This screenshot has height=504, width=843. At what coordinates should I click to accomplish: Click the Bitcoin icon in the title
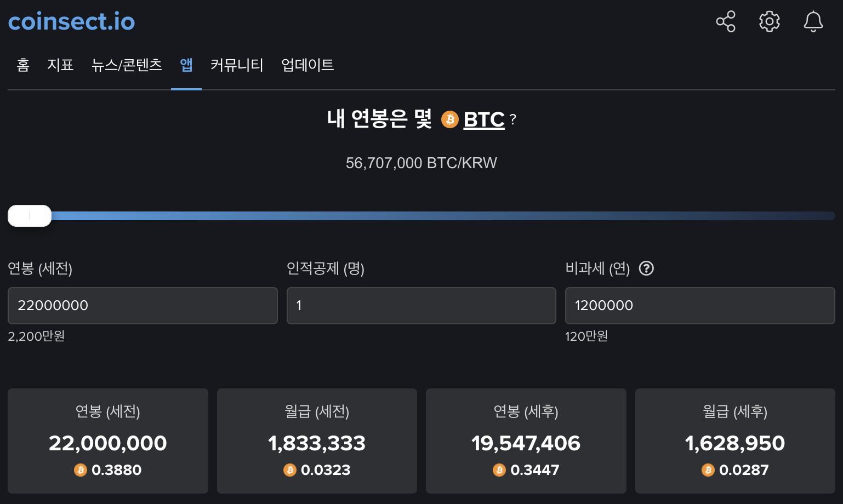coord(449,119)
